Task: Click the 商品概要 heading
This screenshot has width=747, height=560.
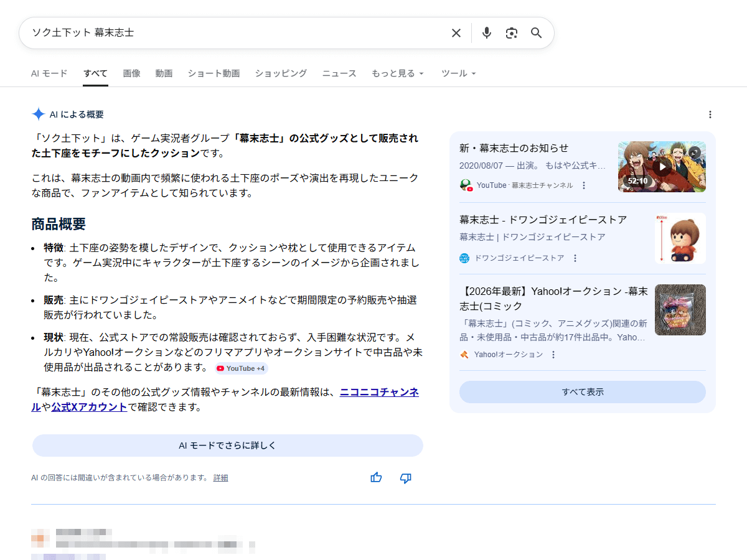Action: [59, 225]
